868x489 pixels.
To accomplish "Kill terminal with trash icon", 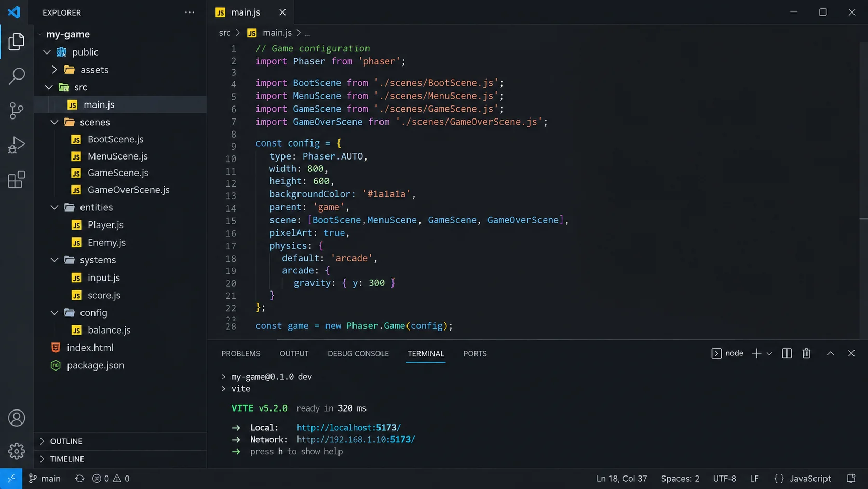I will click(806, 353).
